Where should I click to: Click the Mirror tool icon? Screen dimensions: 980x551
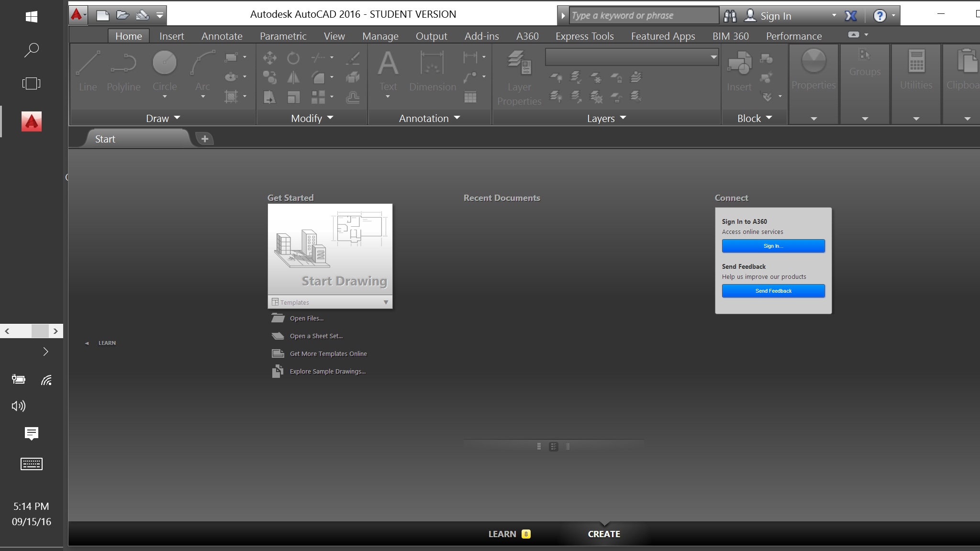pyautogui.click(x=293, y=77)
